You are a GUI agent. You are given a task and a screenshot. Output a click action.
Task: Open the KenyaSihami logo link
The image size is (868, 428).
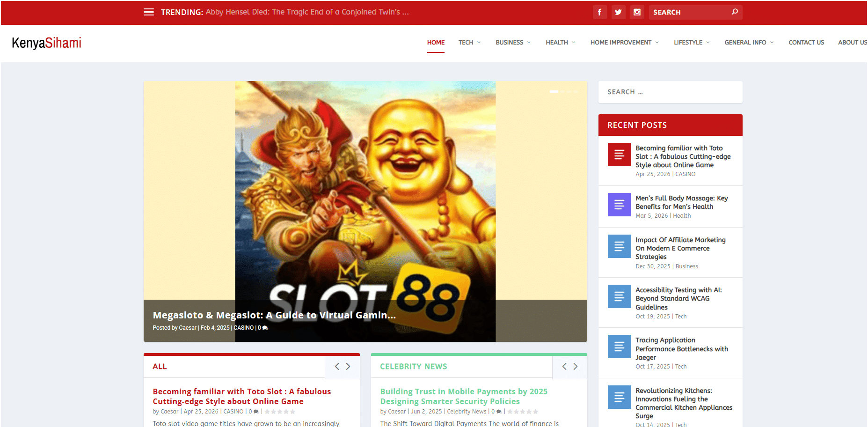pos(47,43)
